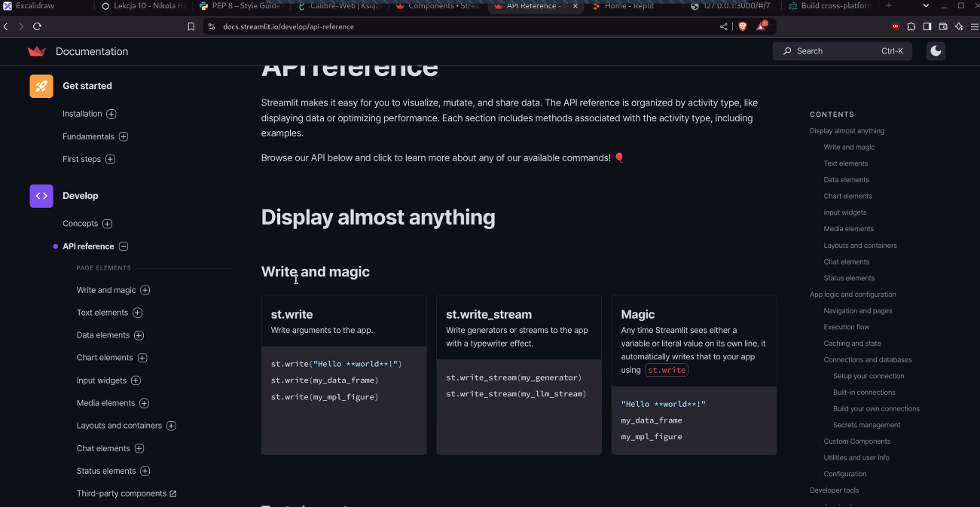Open the Brave Wallet icon
980x507 pixels.
(x=943, y=26)
